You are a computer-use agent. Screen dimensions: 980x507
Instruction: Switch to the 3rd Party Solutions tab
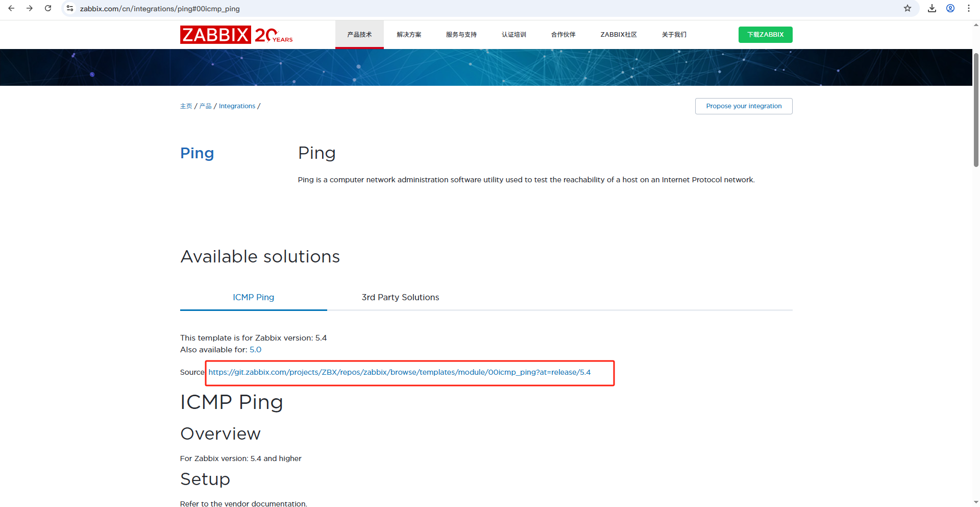[400, 297]
